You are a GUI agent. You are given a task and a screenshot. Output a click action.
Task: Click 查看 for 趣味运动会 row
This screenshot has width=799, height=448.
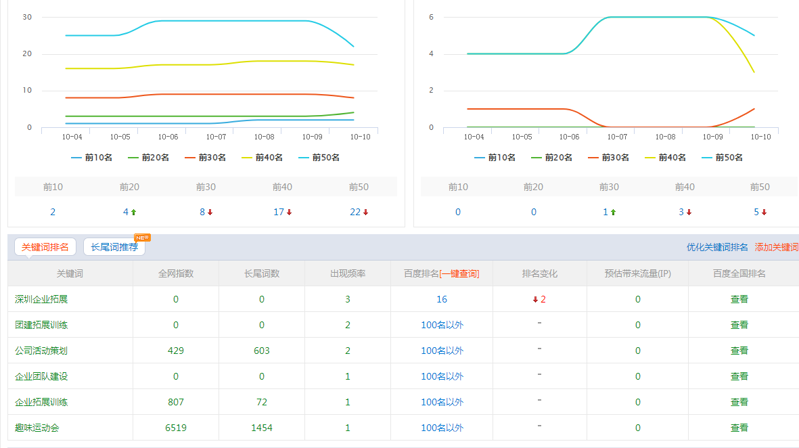click(739, 428)
